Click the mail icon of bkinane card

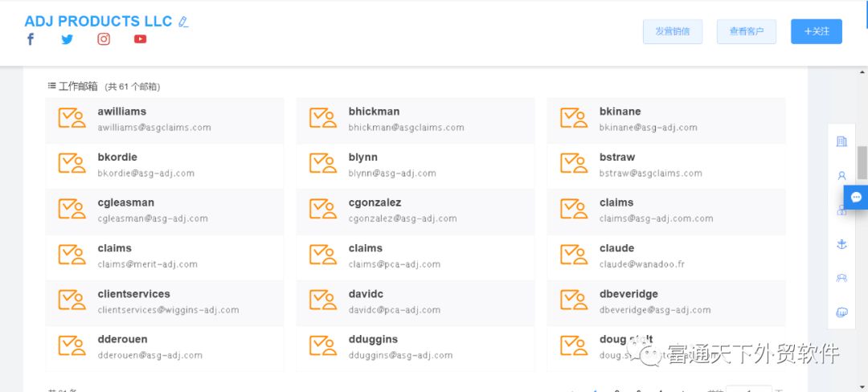coord(574,118)
